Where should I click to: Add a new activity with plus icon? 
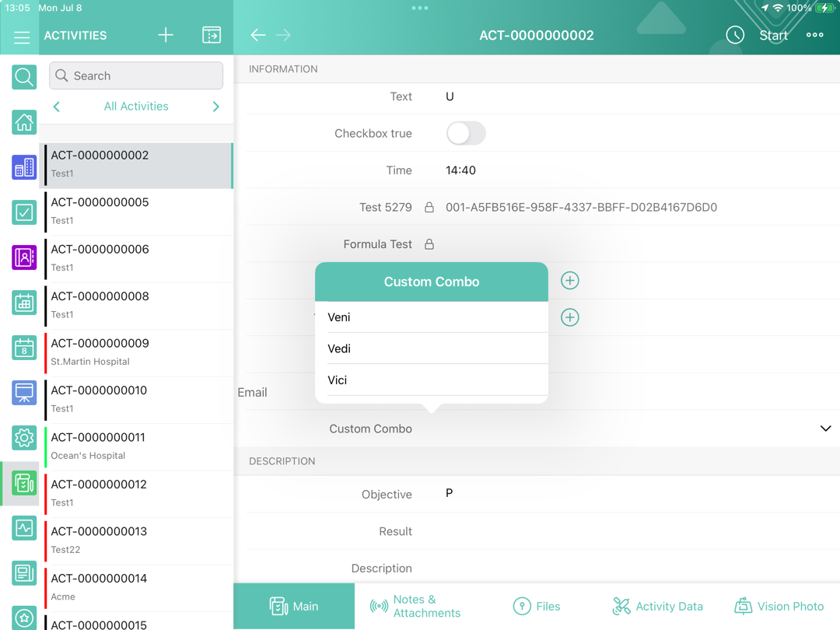coord(166,35)
